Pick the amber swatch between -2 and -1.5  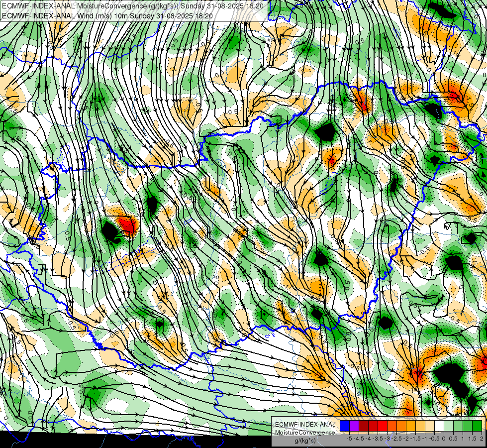tap(411, 426)
